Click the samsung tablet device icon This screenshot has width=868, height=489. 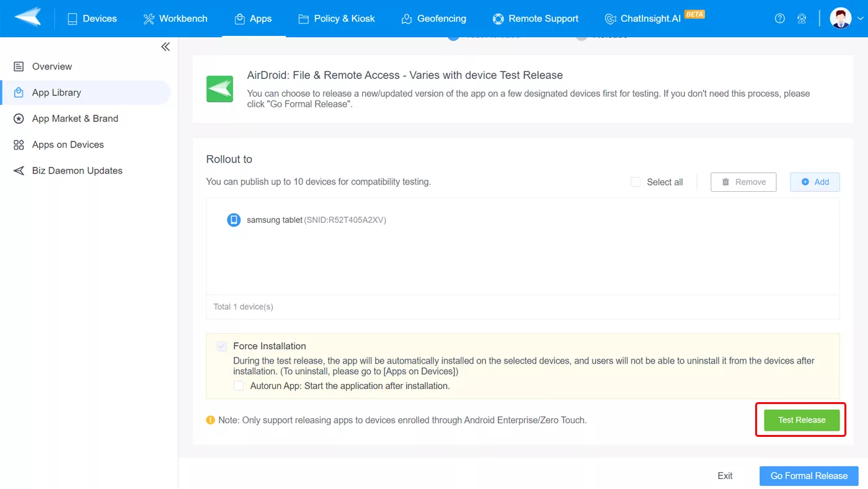[234, 220]
